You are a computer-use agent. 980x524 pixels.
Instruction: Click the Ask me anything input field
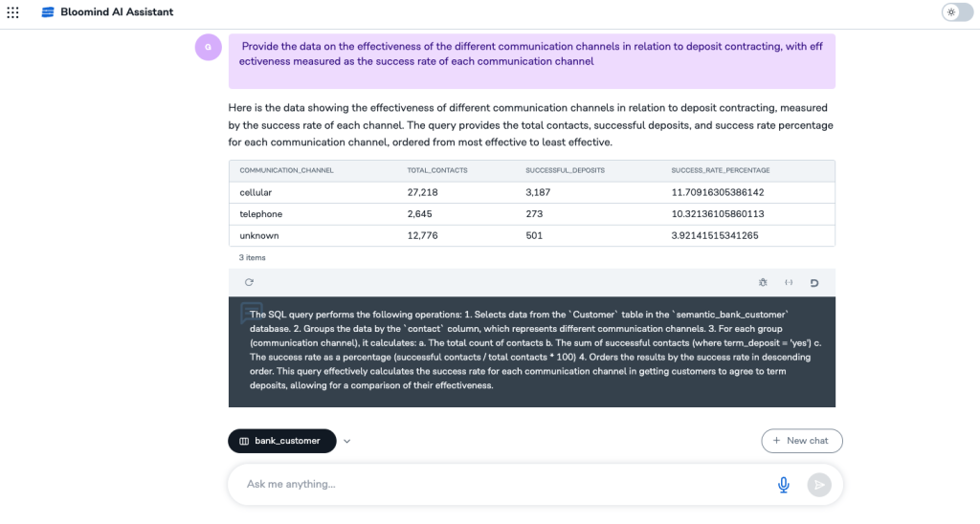click(x=498, y=485)
